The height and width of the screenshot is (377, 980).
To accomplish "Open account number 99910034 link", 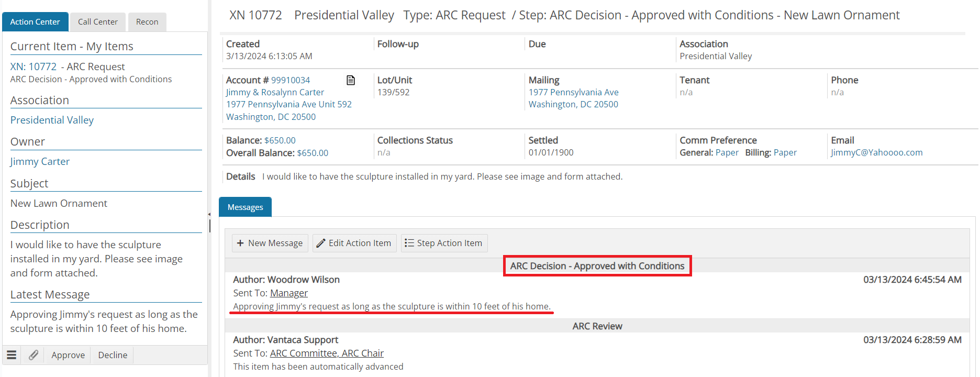I will pyautogui.click(x=291, y=80).
